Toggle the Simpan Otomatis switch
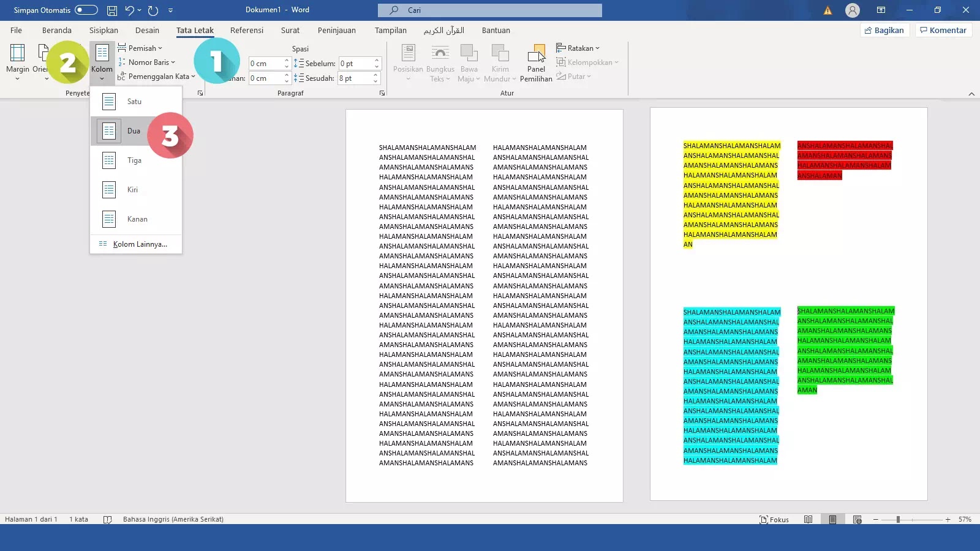Image resolution: width=980 pixels, height=551 pixels. pos(86,10)
